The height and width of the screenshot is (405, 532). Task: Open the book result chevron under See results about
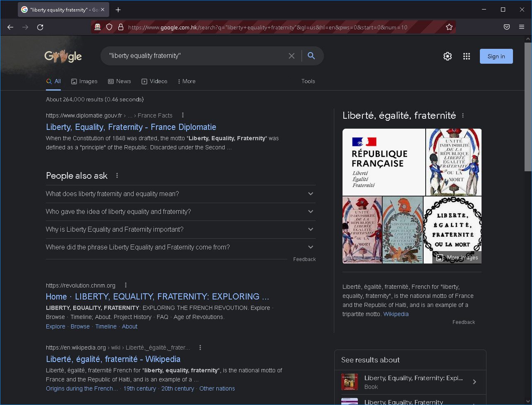(474, 382)
